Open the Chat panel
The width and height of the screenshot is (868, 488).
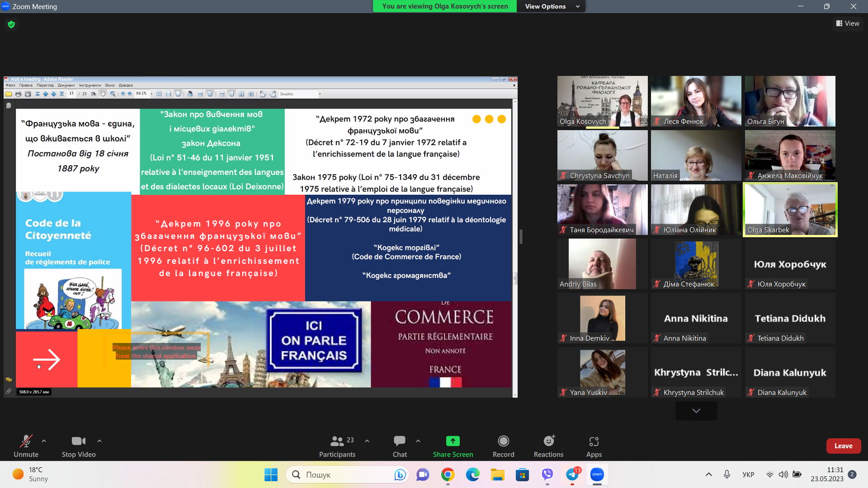[399, 441]
